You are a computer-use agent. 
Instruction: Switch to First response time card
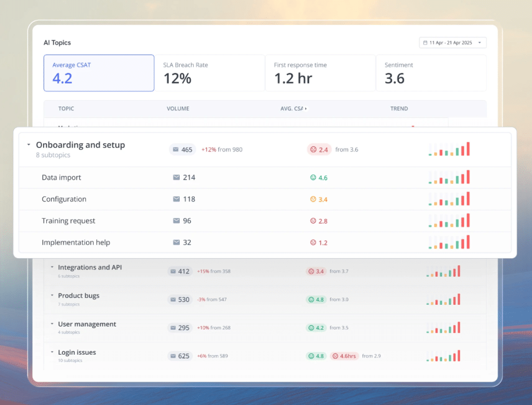tap(320, 73)
